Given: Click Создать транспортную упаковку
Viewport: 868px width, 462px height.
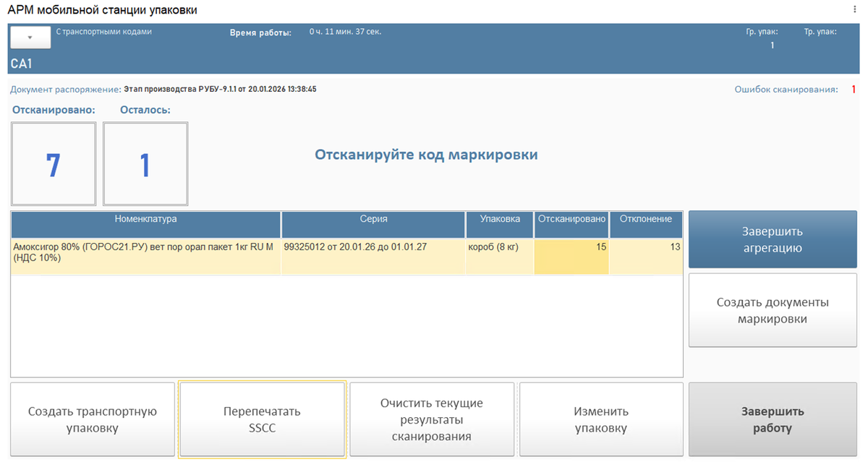Looking at the screenshot, I should click(x=92, y=419).
